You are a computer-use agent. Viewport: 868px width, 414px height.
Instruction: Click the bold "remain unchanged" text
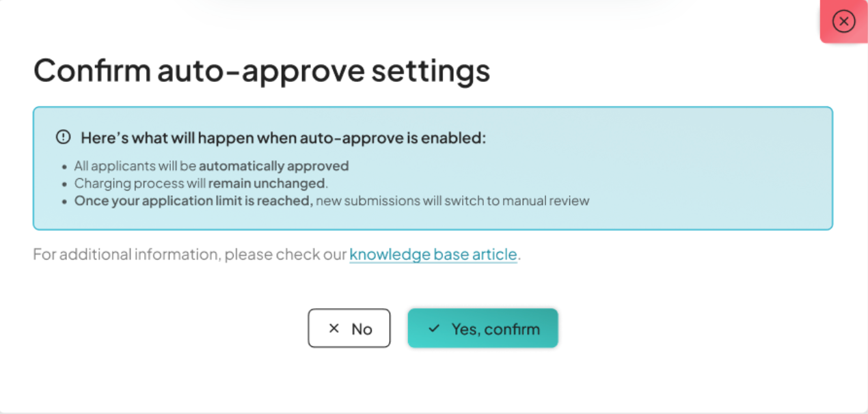pos(267,184)
